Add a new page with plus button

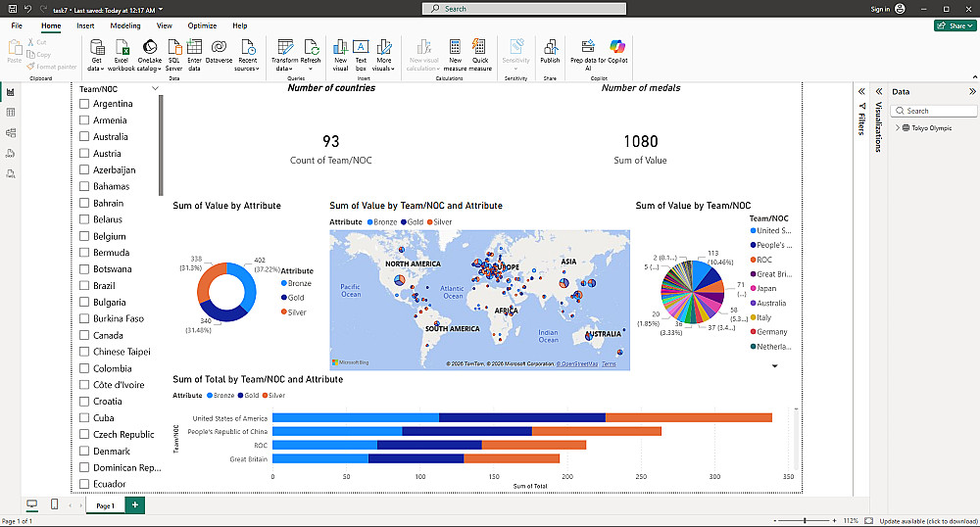pyautogui.click(x=135, y=504)
